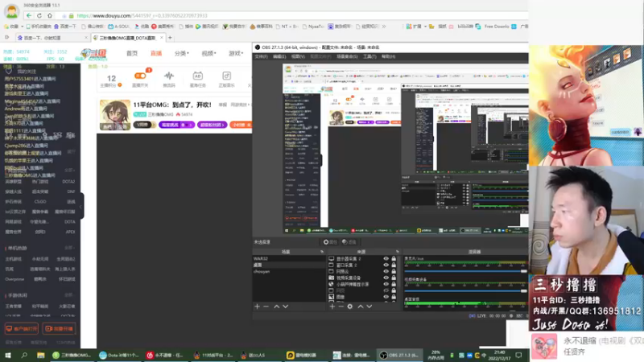
Task: Expand the 视频 dropdown in Douyu nav
Action: (208, 53)
